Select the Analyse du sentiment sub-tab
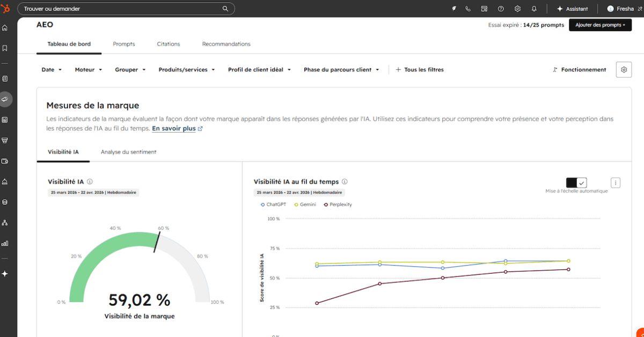Screen dimensions: 644x337 coord(129,152)
